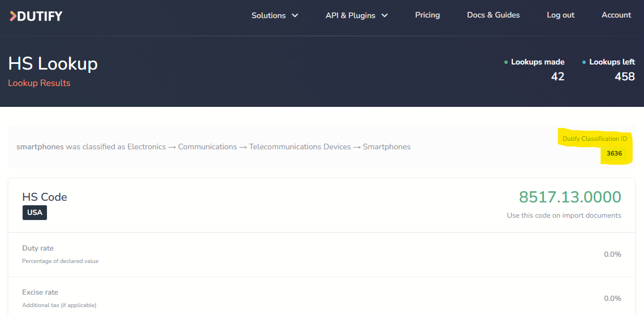Image resolution: width=644 pixels, height=315 pixels.
Task: Open Docs & Guides
Action: pyautogui.click(x=493, y=15)
